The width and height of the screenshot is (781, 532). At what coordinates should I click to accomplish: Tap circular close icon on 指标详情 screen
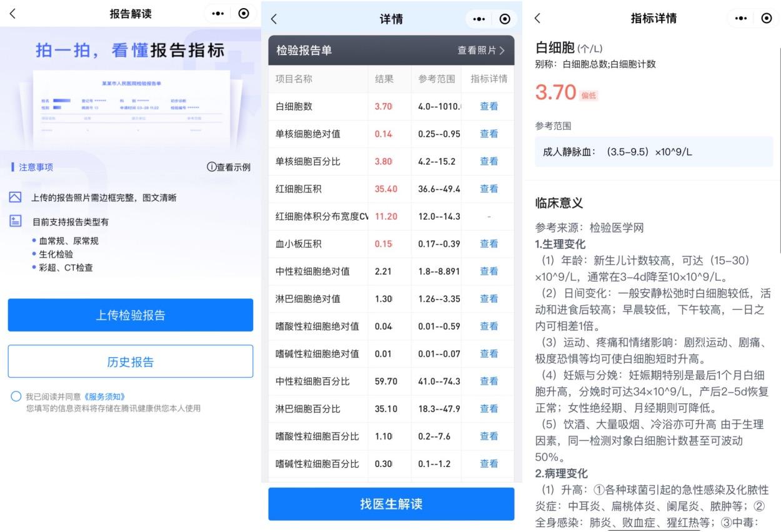[x=767, y=18]
